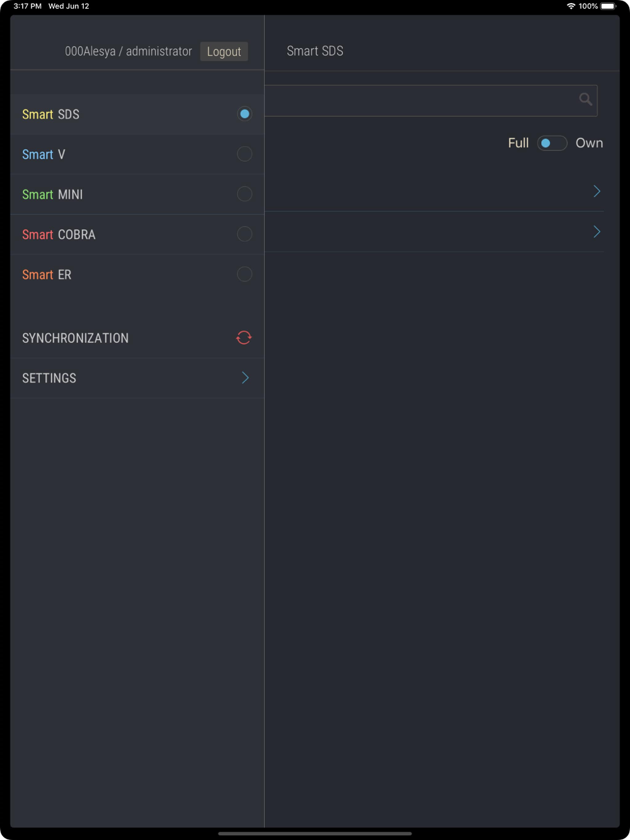The image size is (630, 840).
Task: Select the Smart ER radio button
Action: tap(244, 274)
